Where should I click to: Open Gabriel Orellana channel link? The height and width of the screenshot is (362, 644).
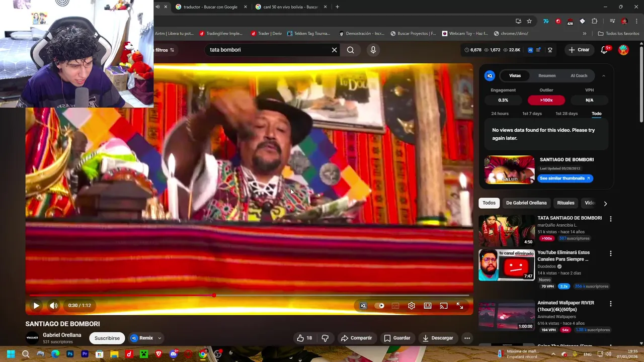pyautogui.click(x=62, y=335)
